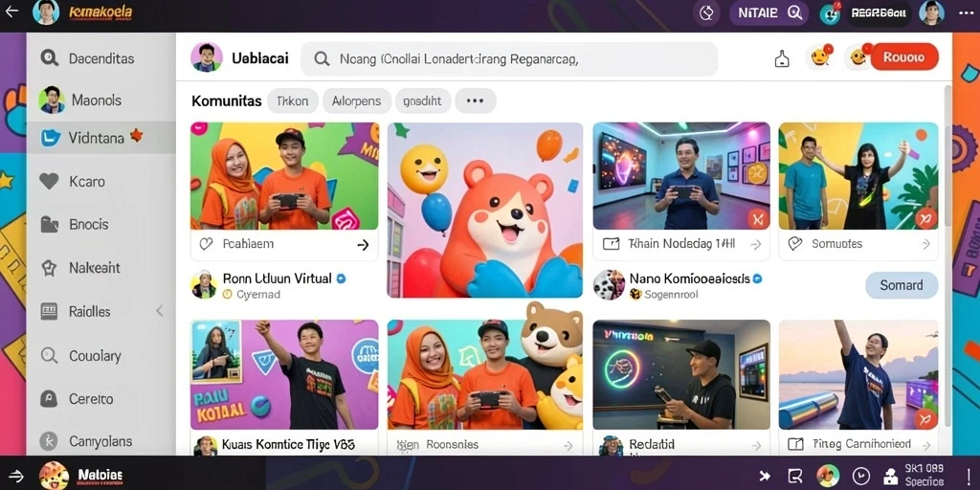Select the gnsdiht filter chip
This screenshot has height=490, width=980.
[x=422, y=100]
